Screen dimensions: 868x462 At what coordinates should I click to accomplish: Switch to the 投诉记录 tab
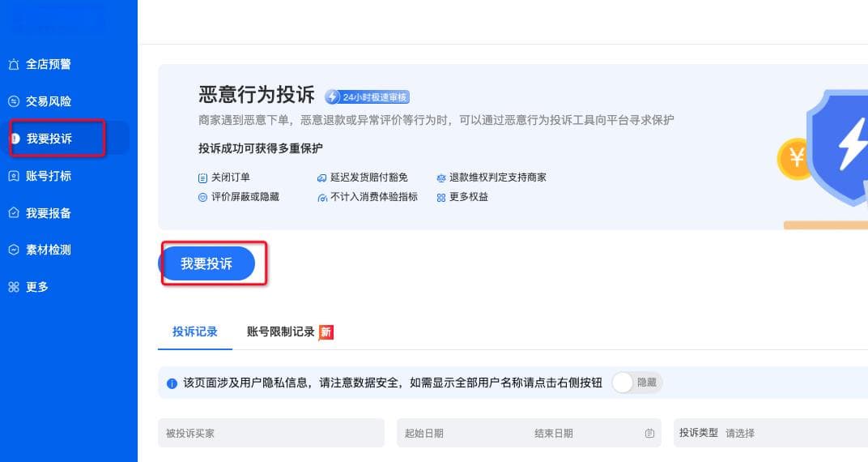195,332
